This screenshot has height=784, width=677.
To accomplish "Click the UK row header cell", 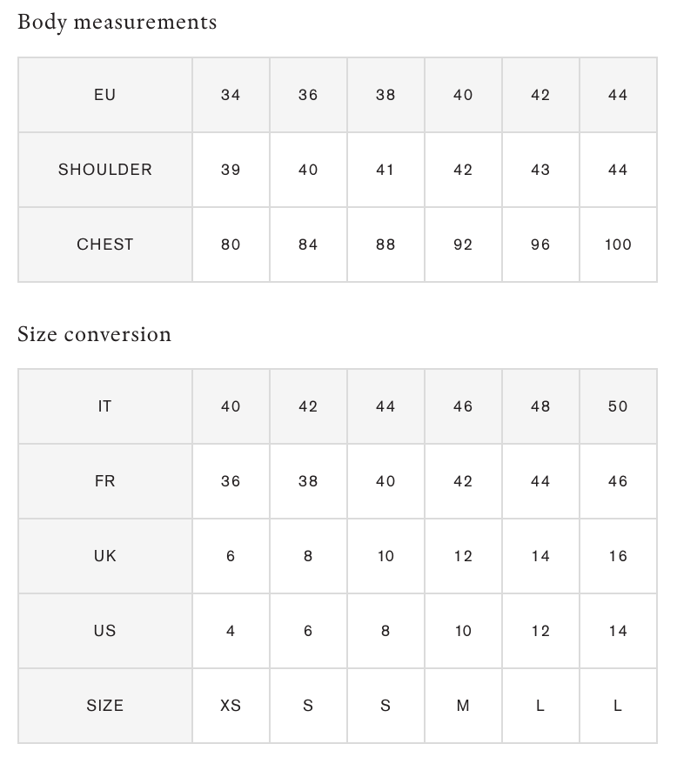I will [104, 556].
